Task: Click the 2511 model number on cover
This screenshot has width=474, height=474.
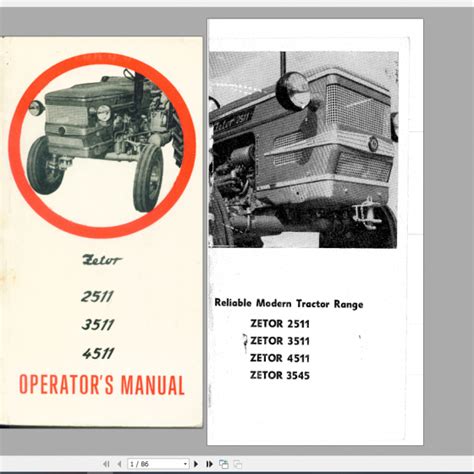Action: pyautogui.click(x=97, y=296)
